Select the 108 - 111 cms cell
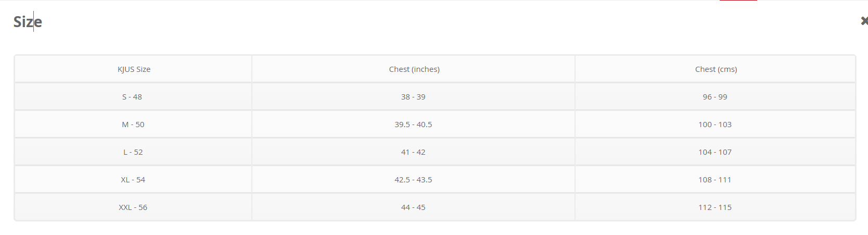The image size is (868, 235). point(715,180)
